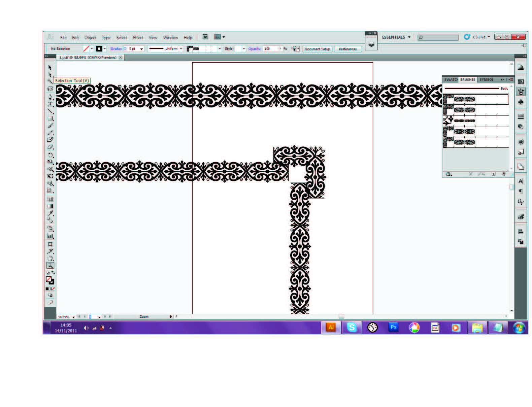Switch to the SWATCHES panel tab
532x407 pixels.
[x=451, y=80]
